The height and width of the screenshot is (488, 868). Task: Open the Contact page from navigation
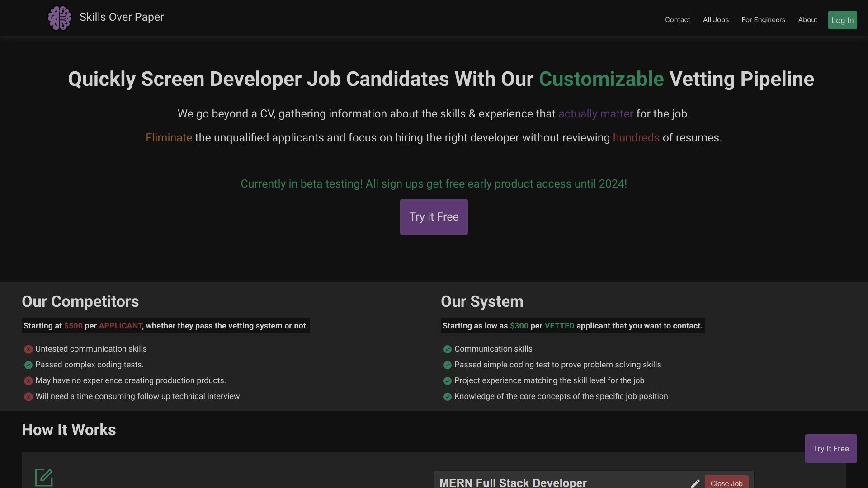pyautogui.click(x=677, y=20)
